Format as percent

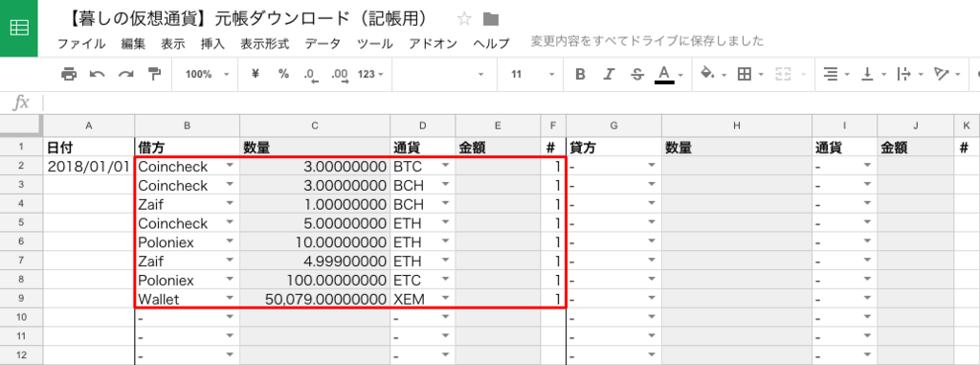tap(283, 74)
